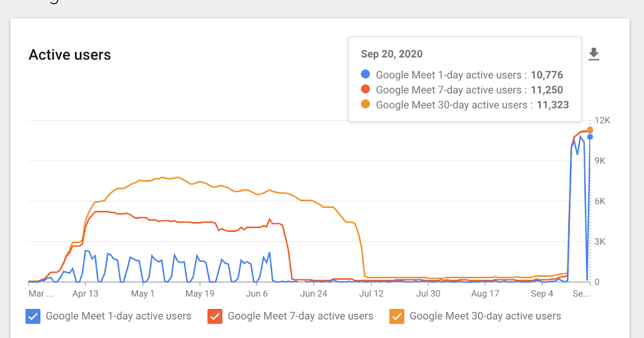Click the blue data point on chart line

[590, 137]
